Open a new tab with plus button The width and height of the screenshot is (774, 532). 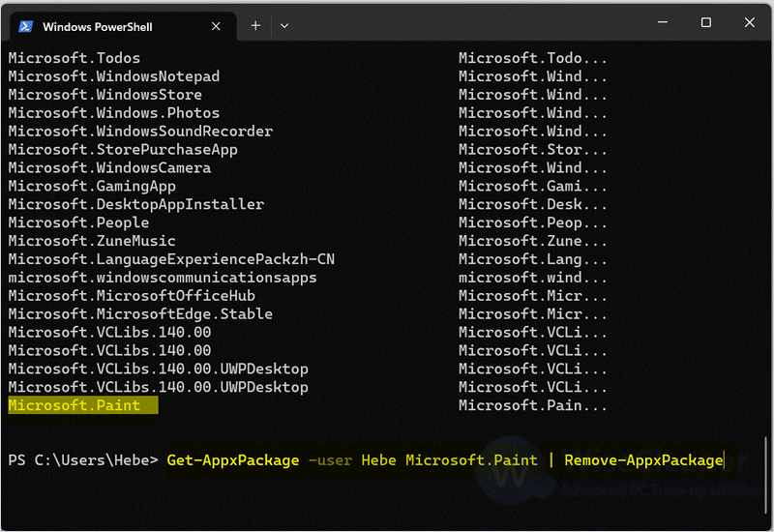[255, 26]
